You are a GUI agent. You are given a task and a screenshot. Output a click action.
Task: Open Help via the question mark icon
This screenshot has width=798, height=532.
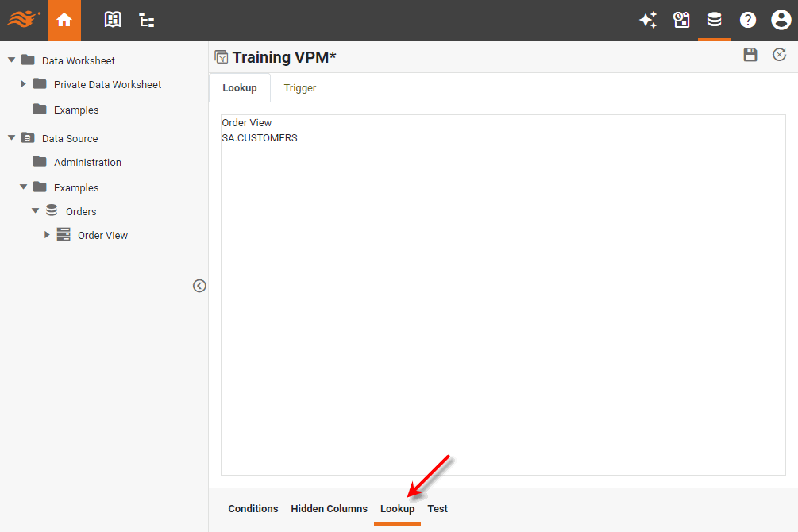747,20
